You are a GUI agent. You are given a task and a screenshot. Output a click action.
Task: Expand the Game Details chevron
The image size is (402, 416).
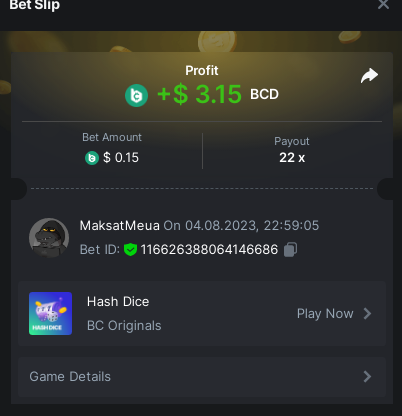[367, 377]
